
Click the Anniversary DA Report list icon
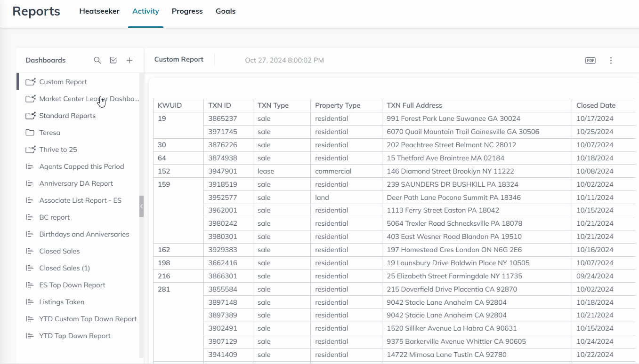click(30, 183)
